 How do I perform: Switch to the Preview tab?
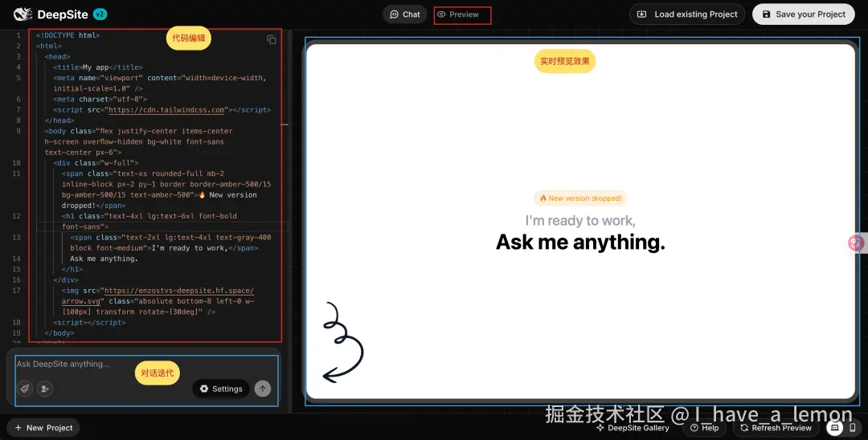tap(458, 14)
